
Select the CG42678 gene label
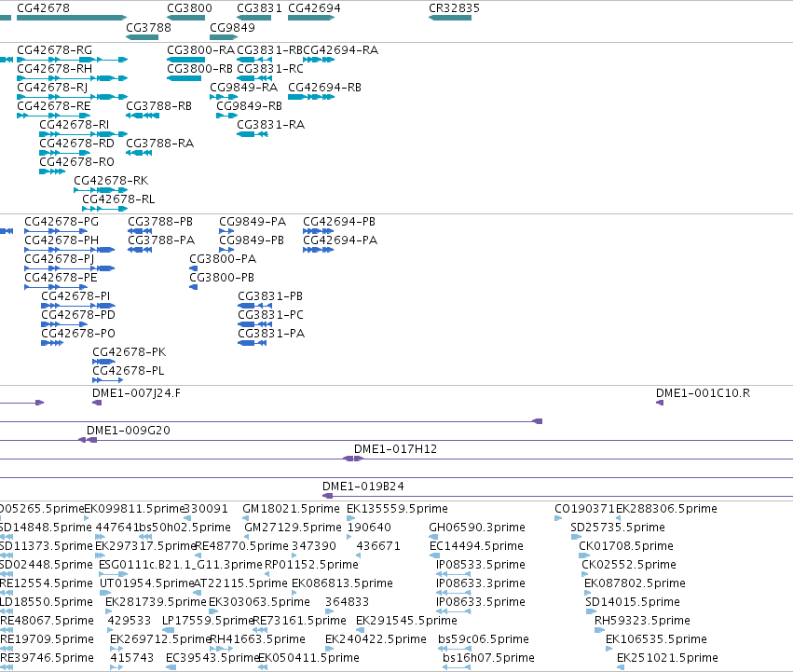coord(43,8)
